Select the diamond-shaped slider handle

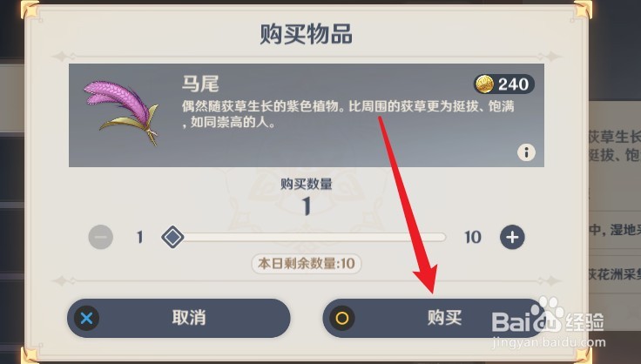pos(172,237)
